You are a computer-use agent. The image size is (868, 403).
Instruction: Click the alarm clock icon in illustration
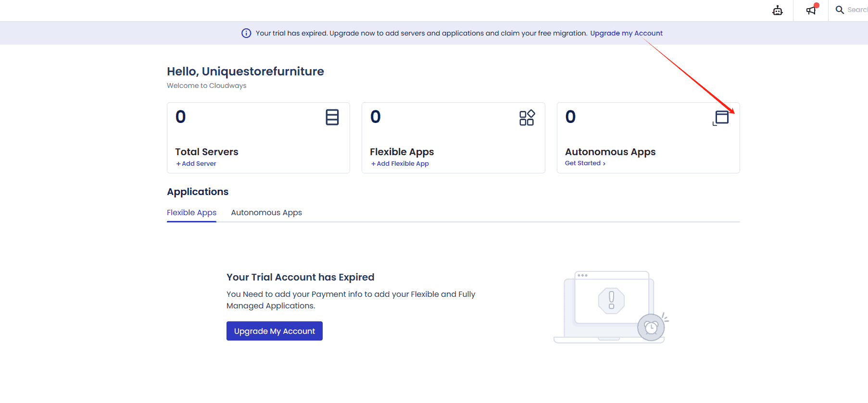pos(651,328)
